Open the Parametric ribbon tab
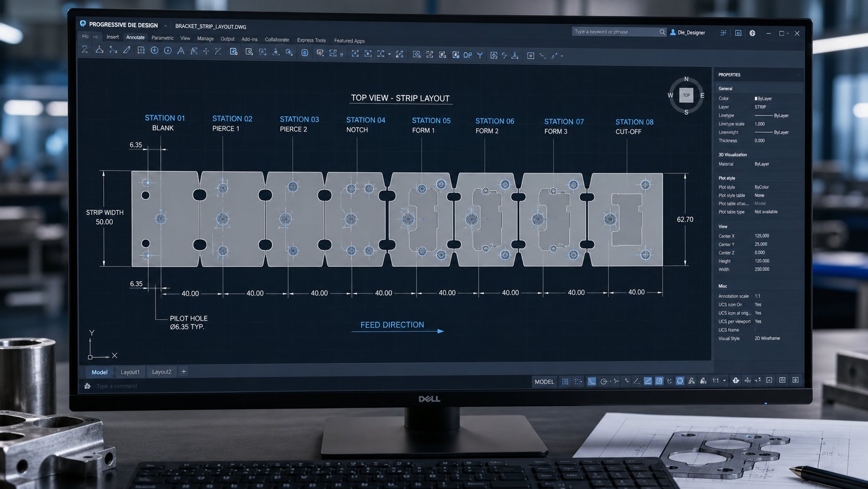The height and width of the screenshot is (489, 868). [x=162, y=38]
